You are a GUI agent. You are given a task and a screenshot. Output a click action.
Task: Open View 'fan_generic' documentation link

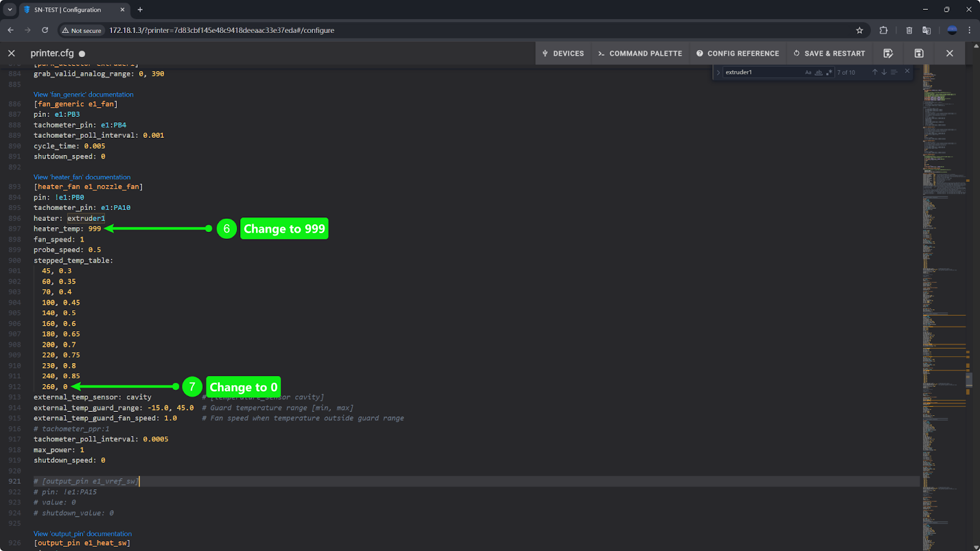[83, 94]
